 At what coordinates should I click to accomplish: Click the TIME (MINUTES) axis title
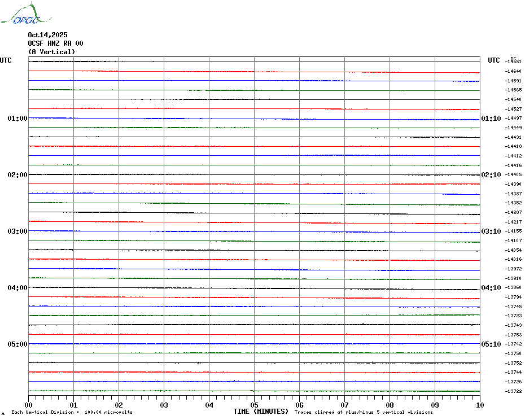pyautogui.click(x=261, y=412)
